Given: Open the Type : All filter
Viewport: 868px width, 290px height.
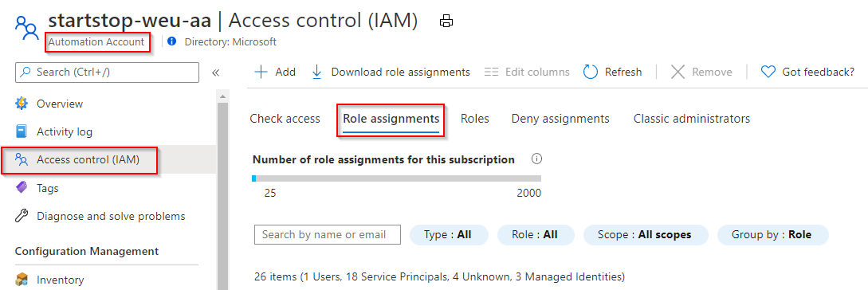Looking at the screenshot, I should tap(449, 235).
